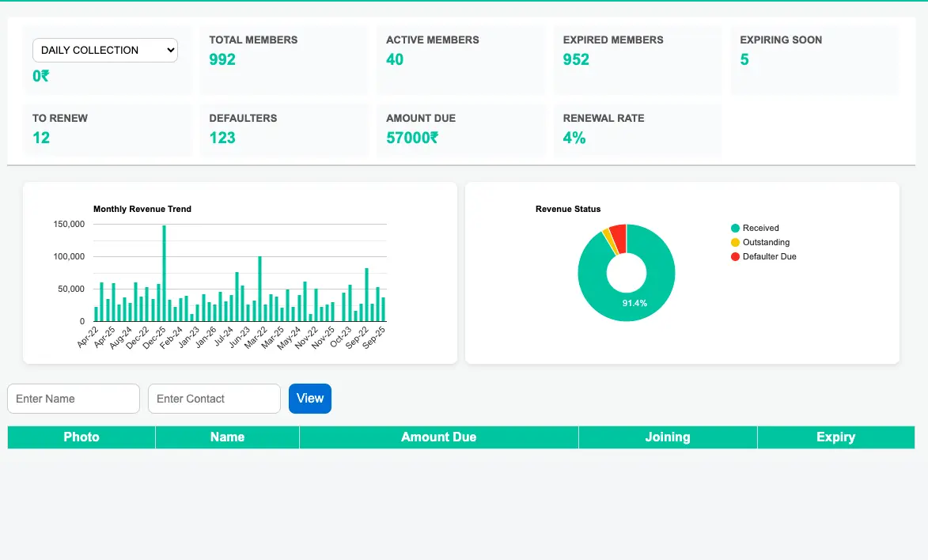Click inside the Enter Name field

[73, 398]
